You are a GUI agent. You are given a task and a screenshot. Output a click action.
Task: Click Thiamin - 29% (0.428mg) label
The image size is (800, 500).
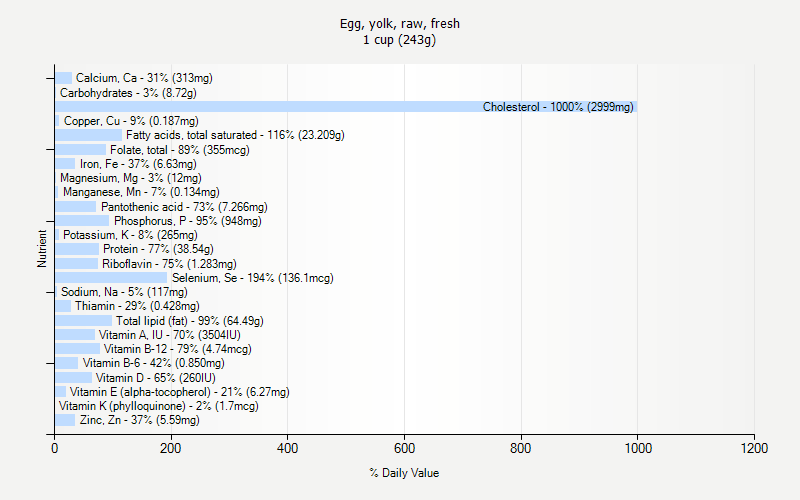137,306
